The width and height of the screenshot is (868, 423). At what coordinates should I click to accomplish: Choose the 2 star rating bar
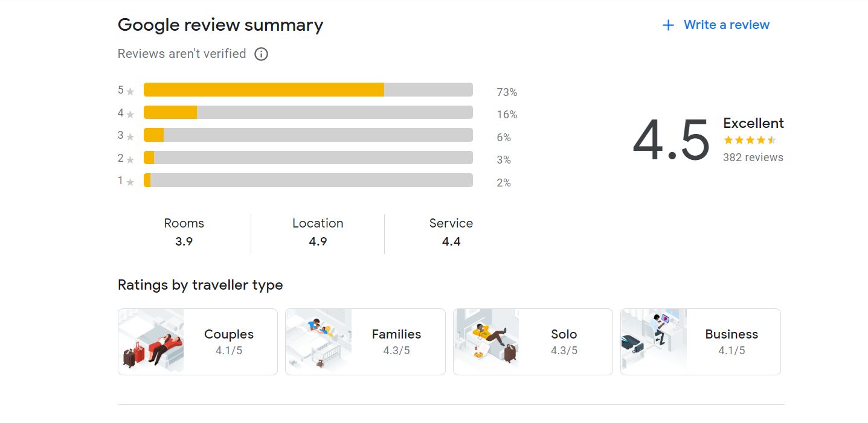click(x=308, y=157)
